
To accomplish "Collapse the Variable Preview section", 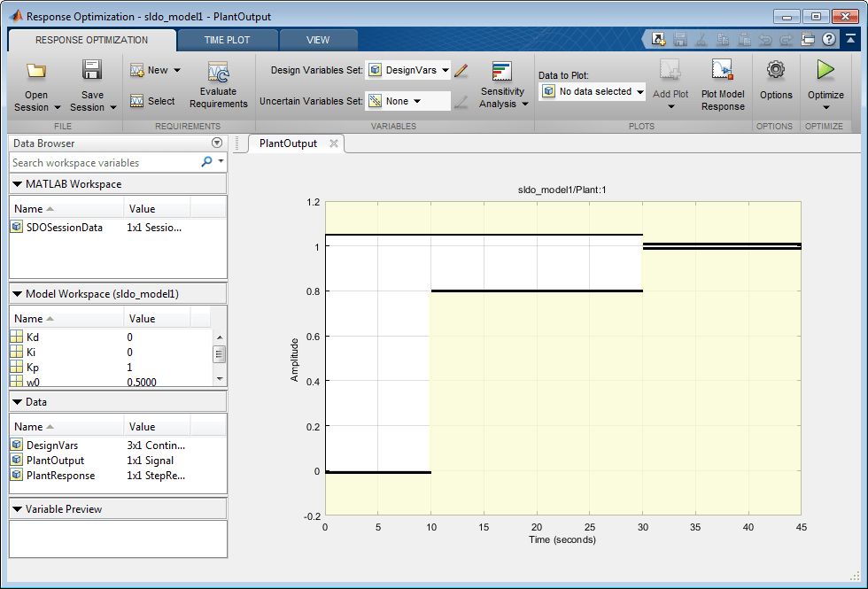I will [x=18, y=509].
